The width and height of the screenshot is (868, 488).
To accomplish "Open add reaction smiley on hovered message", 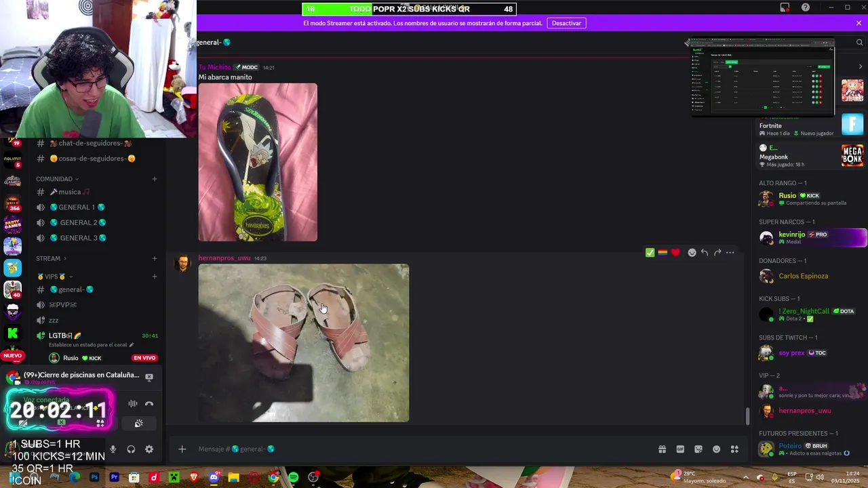I will [x=692, y=252].
